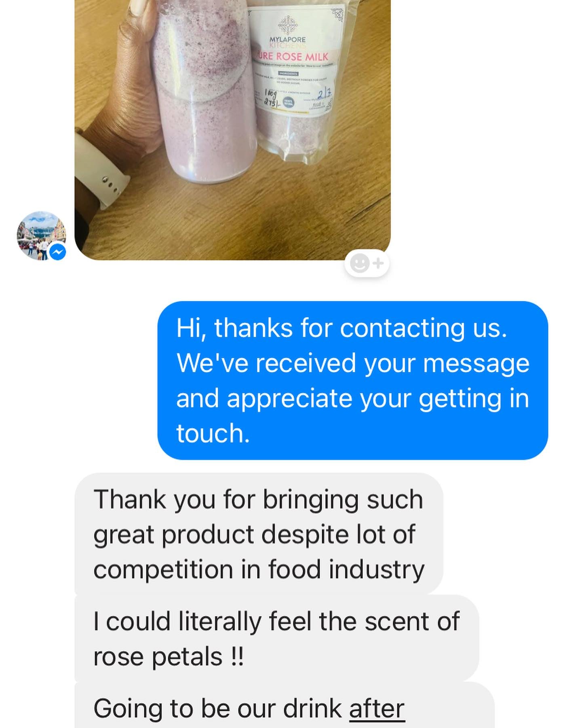Click "competition in food industry" text line

pyautogui.click(x=259, y=569)
